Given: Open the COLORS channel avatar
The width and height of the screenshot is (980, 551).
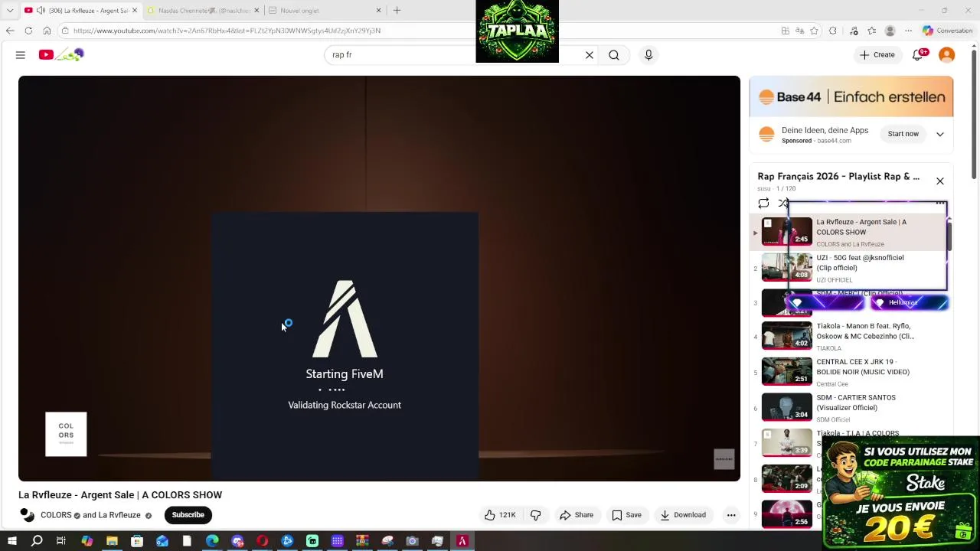Looking at the screenshot, I should [x=28, y=515].
